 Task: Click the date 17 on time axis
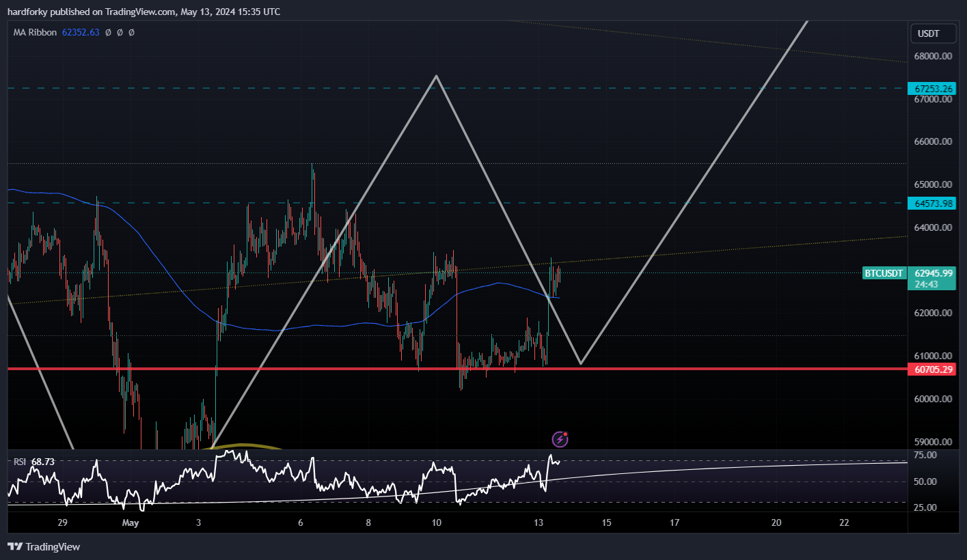pyautogui.click(x=675, y=522)
